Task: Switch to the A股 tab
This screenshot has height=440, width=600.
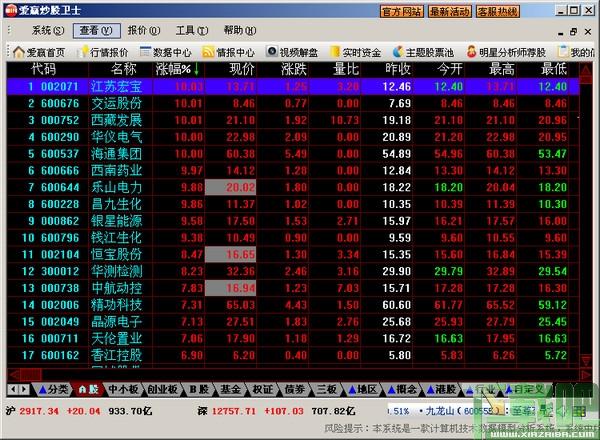Action: pos(88,389)
